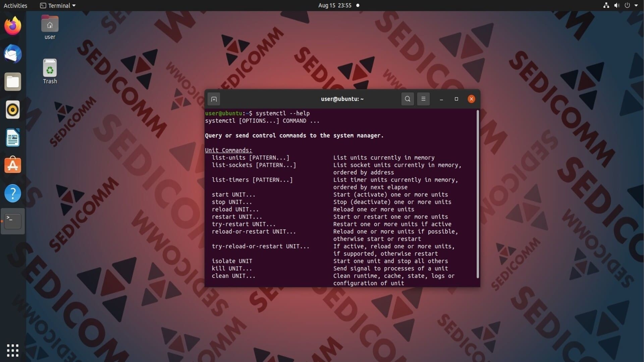
Task: Click the 'try-restart UNIT...' entry
Action: point(244,224)
